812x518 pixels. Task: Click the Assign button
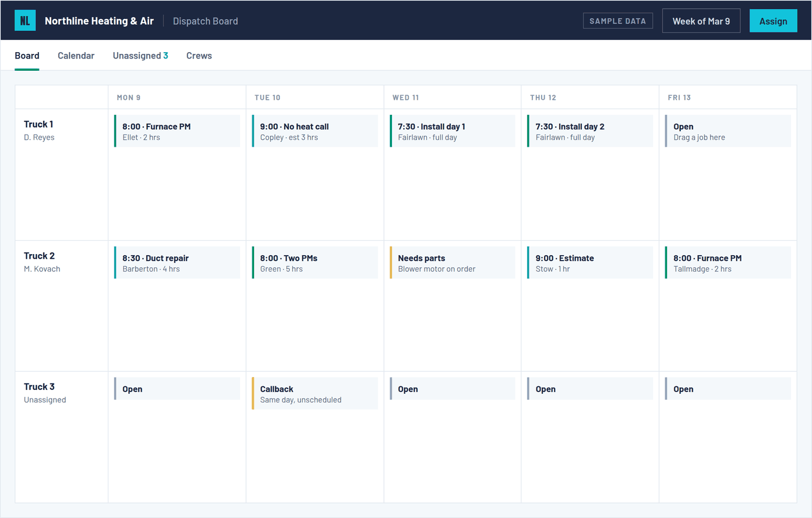(773, 21)
